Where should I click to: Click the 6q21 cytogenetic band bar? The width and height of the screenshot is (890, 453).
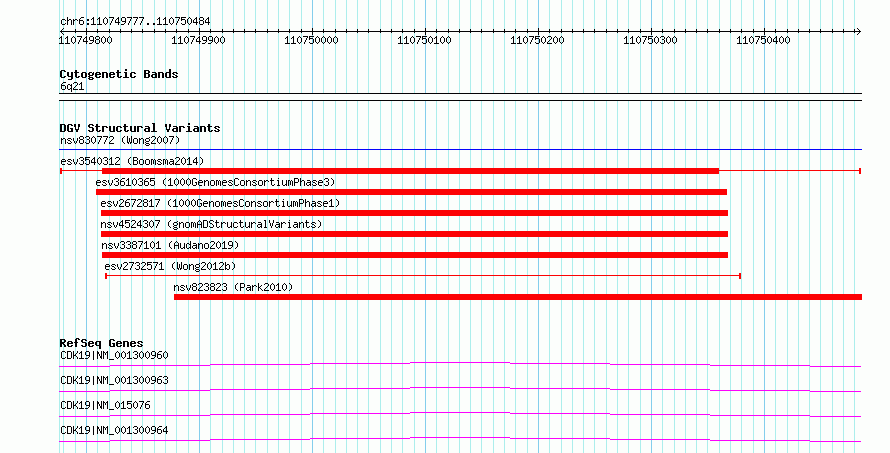(460, 97)
